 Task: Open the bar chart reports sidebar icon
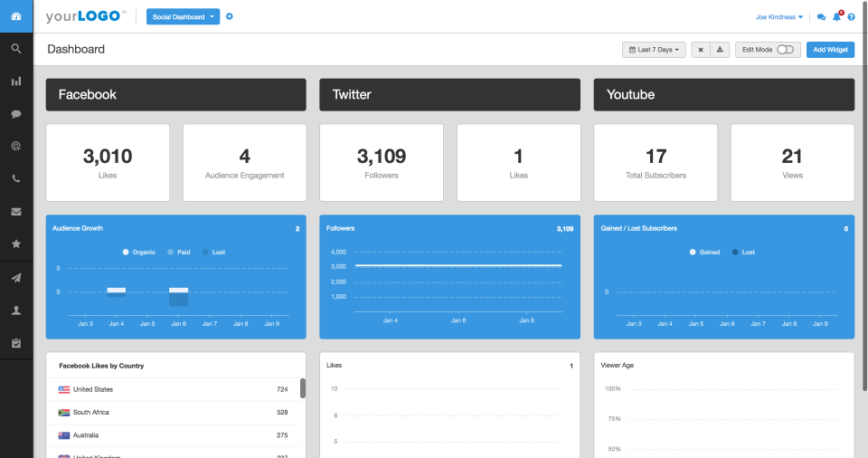pos(16,81)
